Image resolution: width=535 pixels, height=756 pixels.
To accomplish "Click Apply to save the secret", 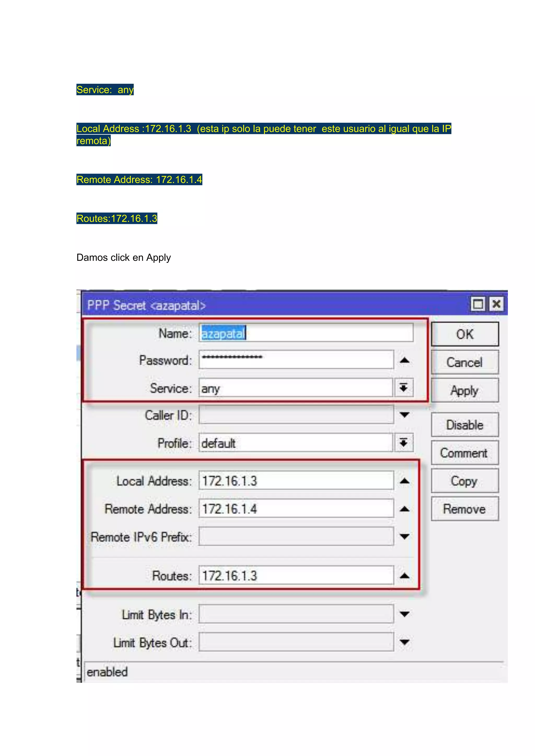I will point(465,390).
